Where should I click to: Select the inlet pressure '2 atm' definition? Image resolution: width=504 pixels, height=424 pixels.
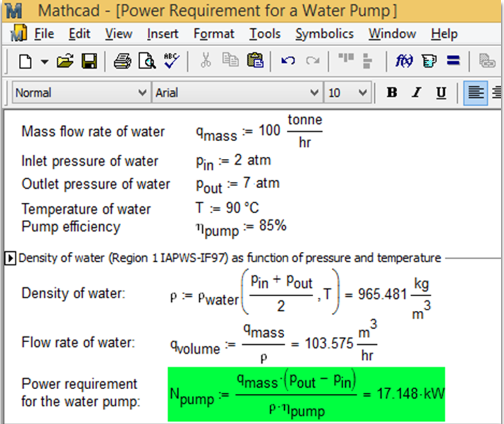233,162
